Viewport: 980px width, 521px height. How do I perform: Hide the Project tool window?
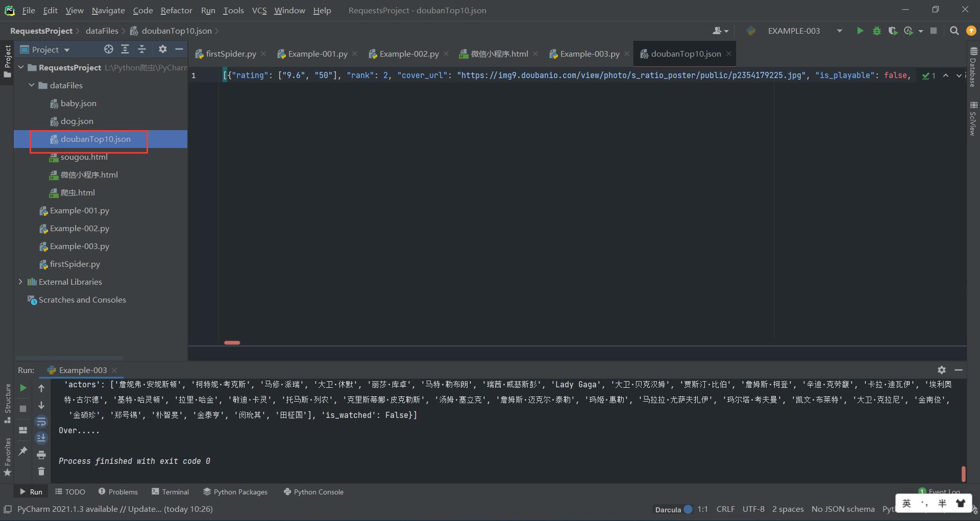coord(179,49)
